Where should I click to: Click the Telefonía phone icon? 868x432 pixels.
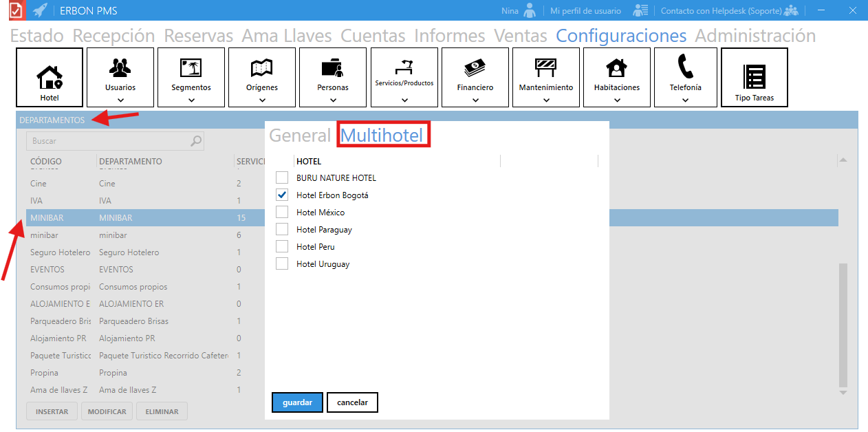685,67
